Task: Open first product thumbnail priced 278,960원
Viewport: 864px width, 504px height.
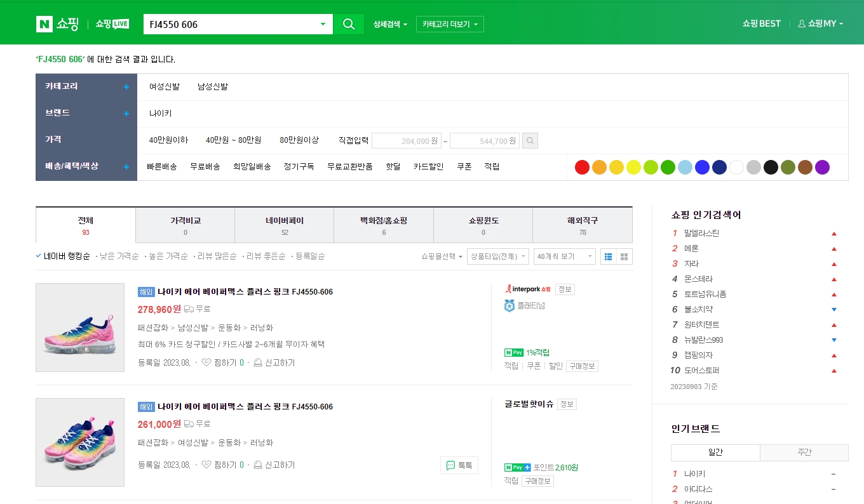Action: point(80,328)
